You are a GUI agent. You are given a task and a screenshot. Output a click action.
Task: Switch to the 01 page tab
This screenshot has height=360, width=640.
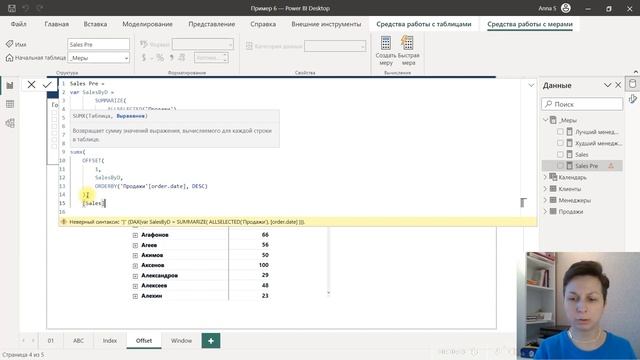pos(51,340)
